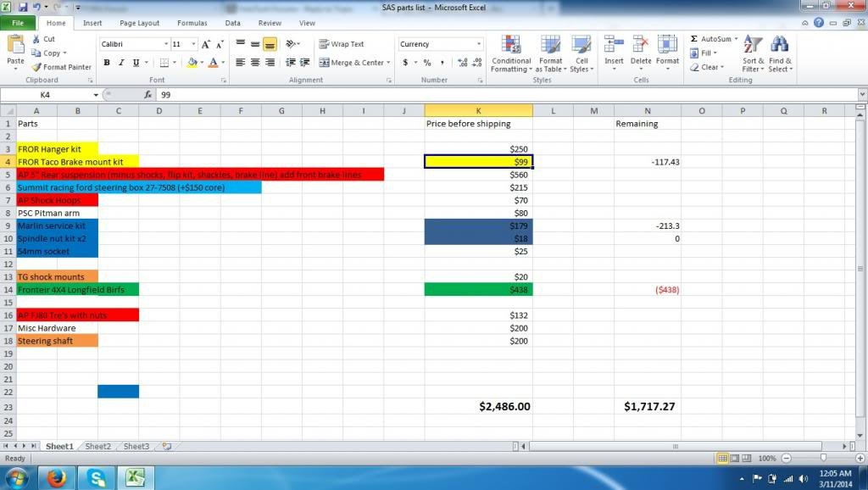Click the Paste clipboard icon
The height and width of the screenshot is (490, 868).
(x=15, y=44)
